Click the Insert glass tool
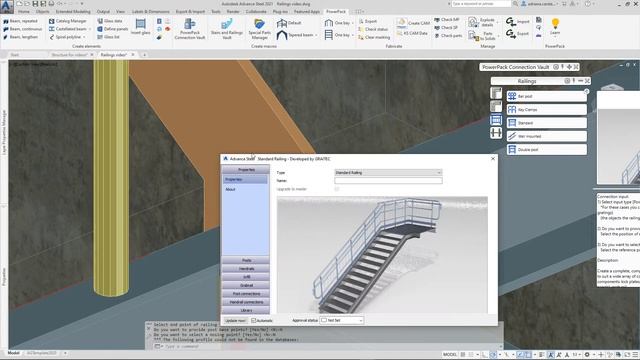This screenshot has height=360, width=640. click(x=140, y=27)
